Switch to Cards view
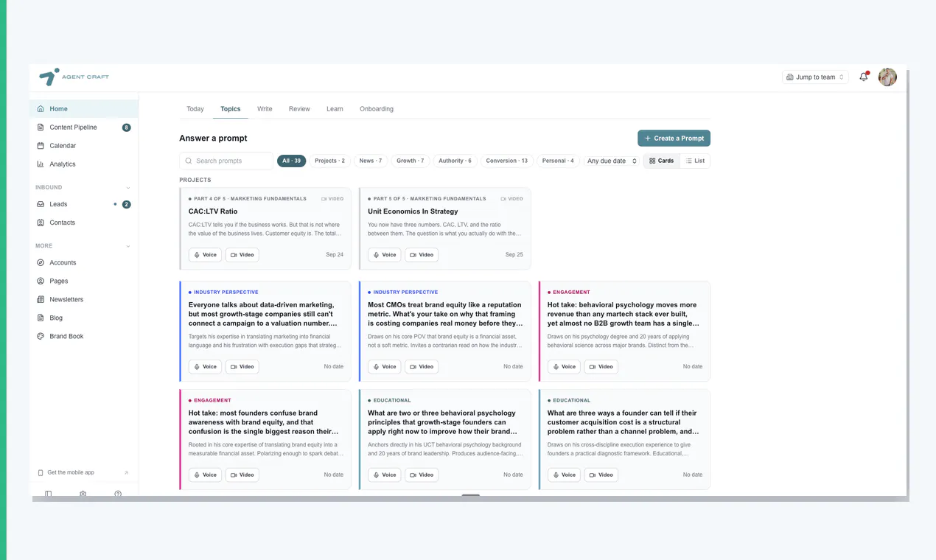Viewport: 936px width, 560px height. coord(662,161)
